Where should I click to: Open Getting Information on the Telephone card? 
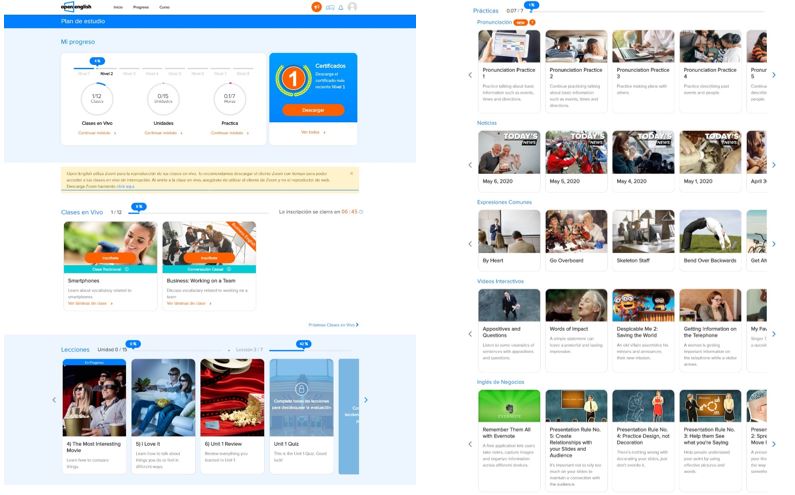[710, 330]
